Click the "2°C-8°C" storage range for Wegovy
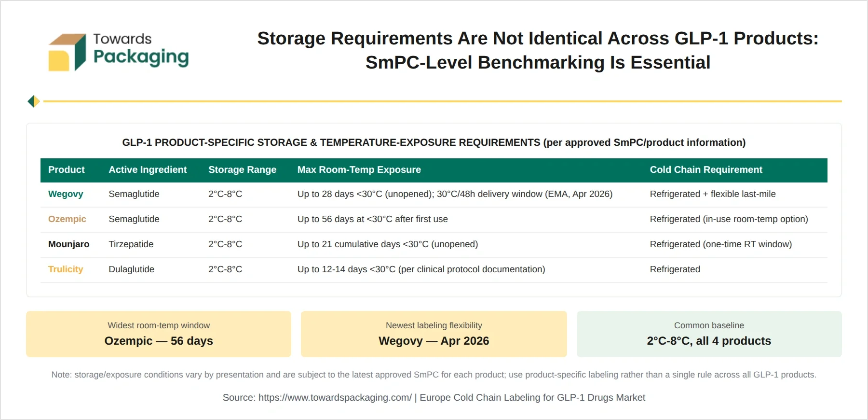Viewport: 868px width, 420px height. tap(225, 194)
